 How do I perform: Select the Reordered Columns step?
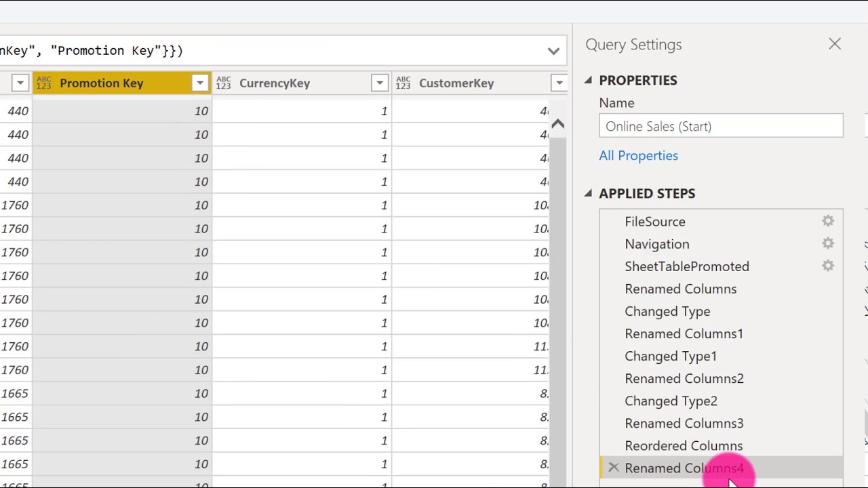tap(684, 445)
